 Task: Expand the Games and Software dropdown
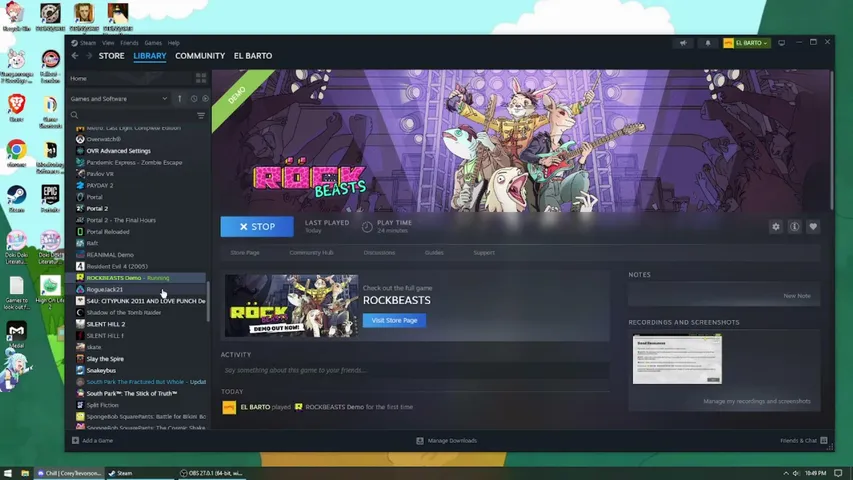pyautogui.click(x=119, y=99)
